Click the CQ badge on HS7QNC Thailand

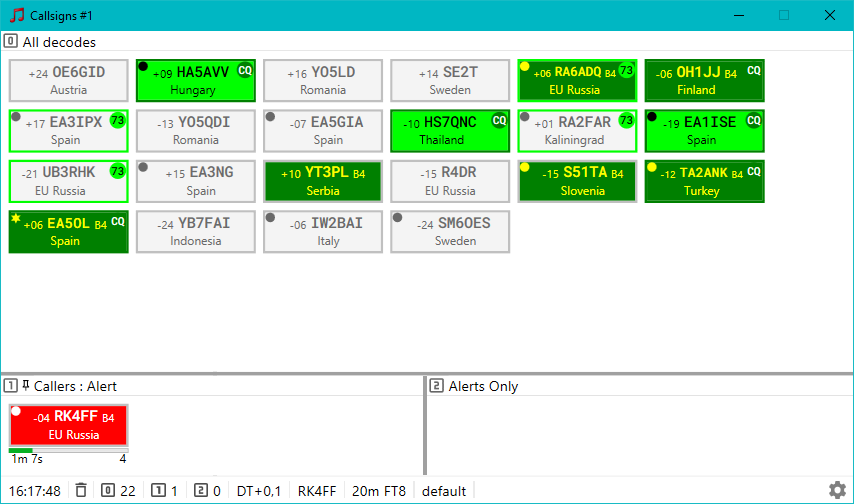[499, 120]
